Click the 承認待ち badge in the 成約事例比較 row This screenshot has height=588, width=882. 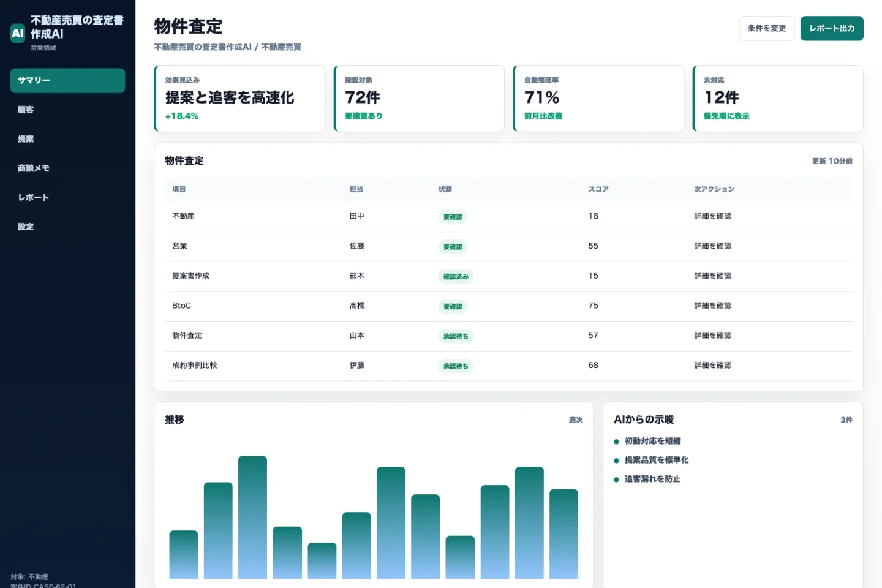[456, 366]
